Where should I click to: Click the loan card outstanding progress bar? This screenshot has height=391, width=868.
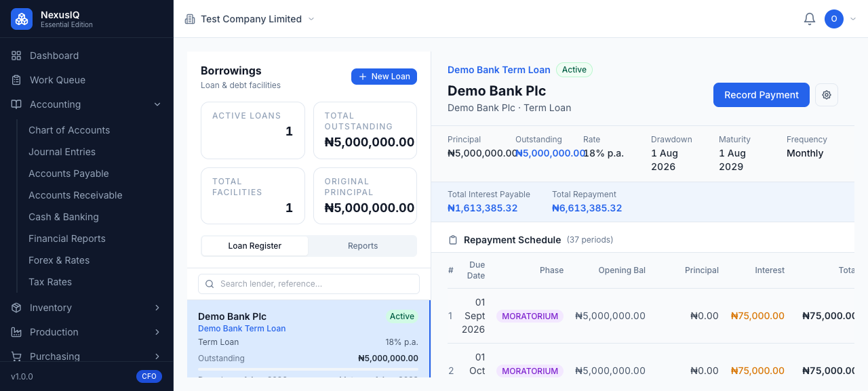tap(308, 370)
